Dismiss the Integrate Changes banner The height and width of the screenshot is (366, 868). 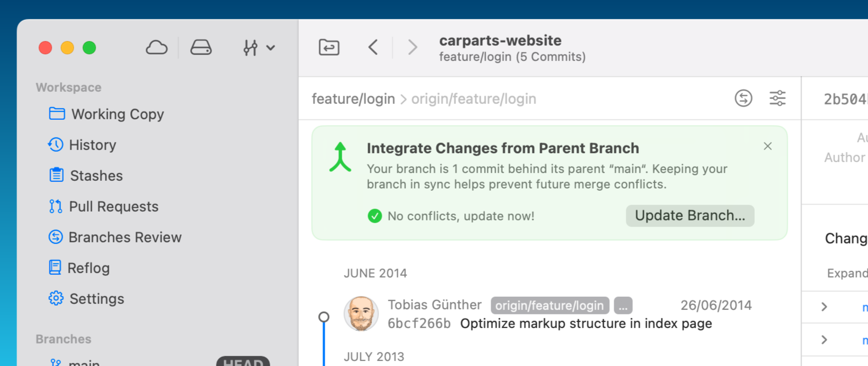767,146
